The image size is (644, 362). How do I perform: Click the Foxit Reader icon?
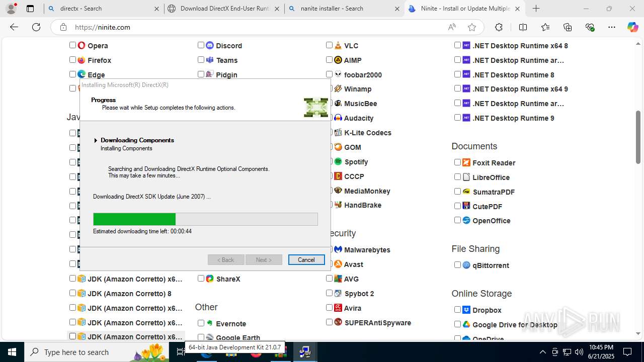(x=466, y=162)
